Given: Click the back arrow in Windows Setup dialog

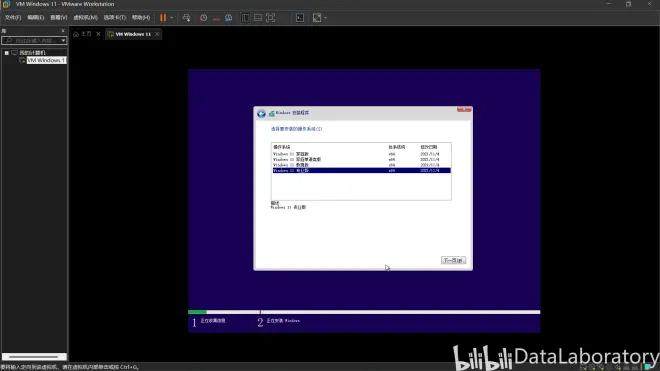Looking at the screenshot, I should tap(261, 113).
